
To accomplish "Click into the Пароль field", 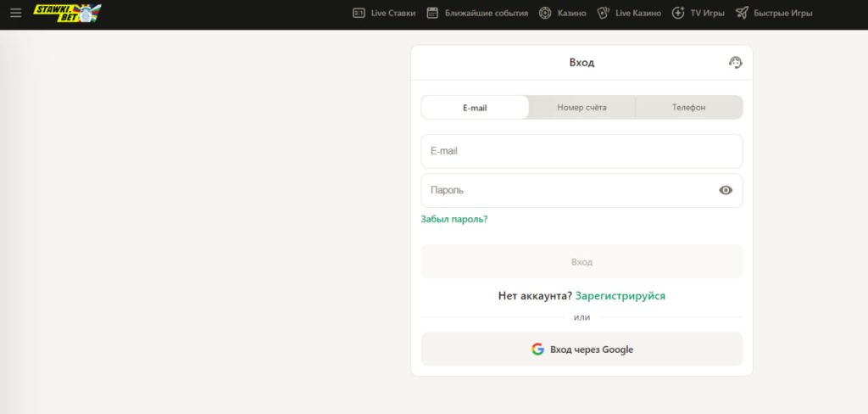I will pyautogui.click(x=568, y=190).
